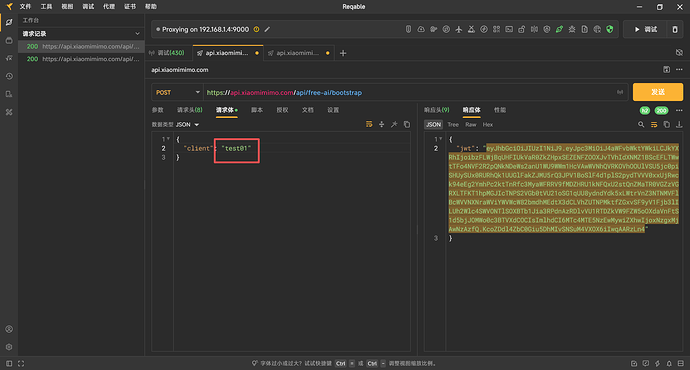Select the JSON response view

tap(433, 125)
